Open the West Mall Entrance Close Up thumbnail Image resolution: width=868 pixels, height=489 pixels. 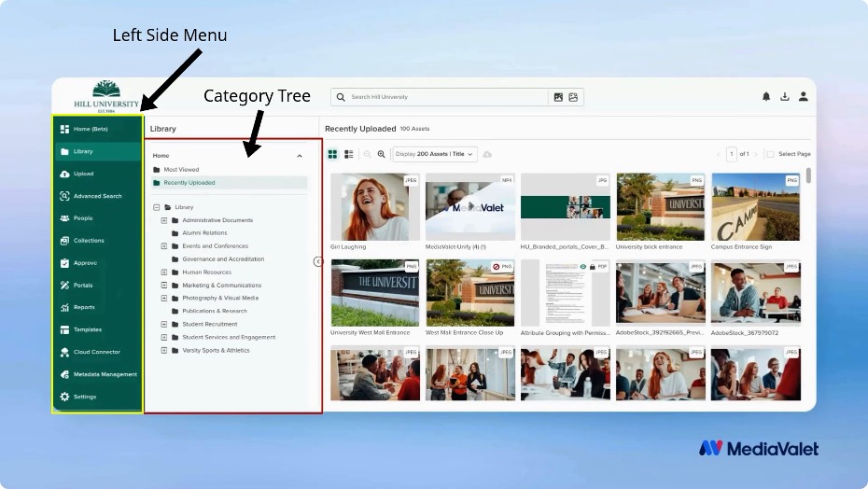470,293
